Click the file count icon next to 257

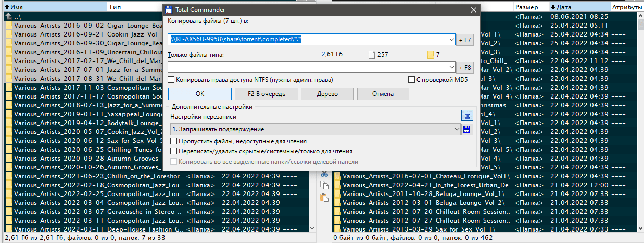point(371,55)
